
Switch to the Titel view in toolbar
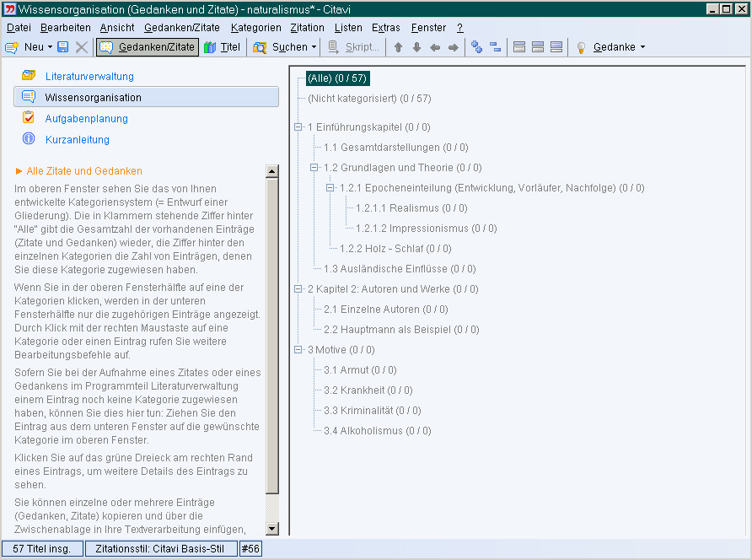coord(222,47)
